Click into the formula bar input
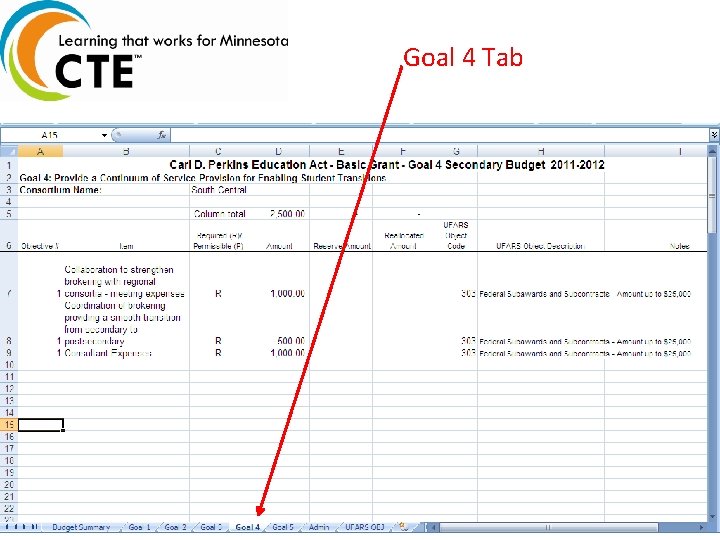Screen dimensions: 720x540 coord(440,135)
